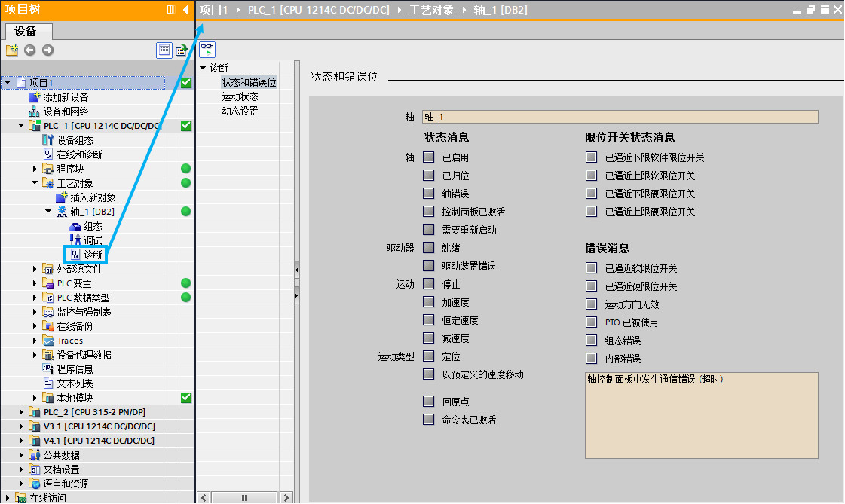Select the 本地模块 tree entry
845x504 pixels.
[x=75, y=398]
